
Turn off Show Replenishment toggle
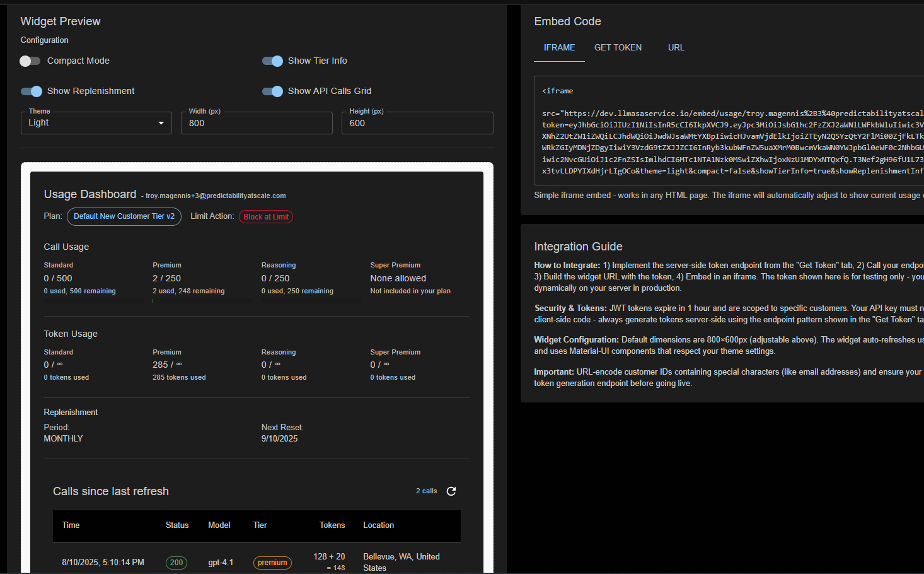click(31, 91)
